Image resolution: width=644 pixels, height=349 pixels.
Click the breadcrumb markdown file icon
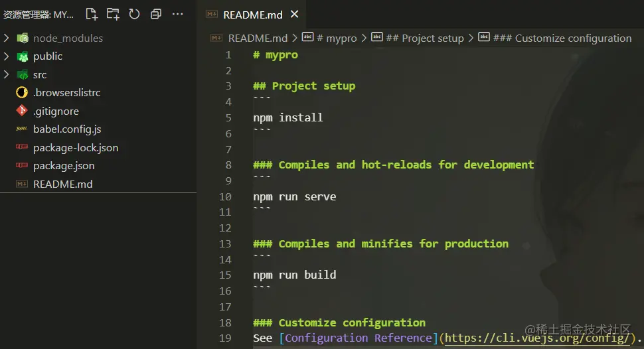(216, 38)
